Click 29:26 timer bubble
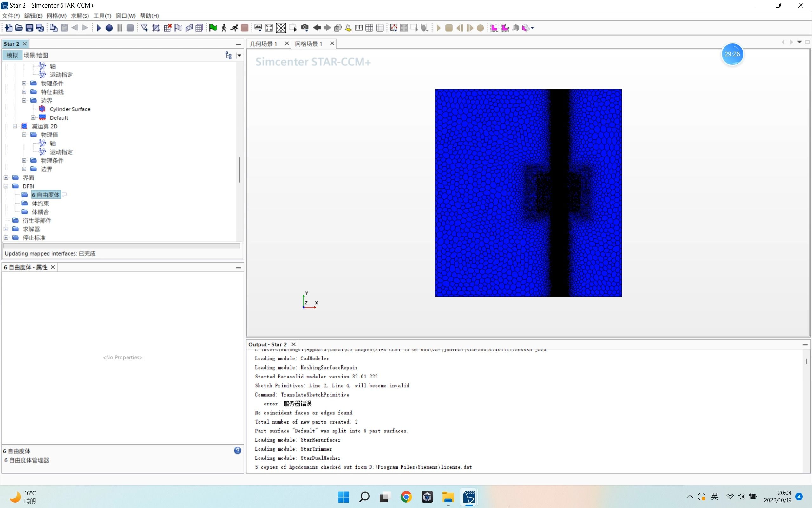The height and width of the screenshot is (508, 812). (x=732, y=54)
